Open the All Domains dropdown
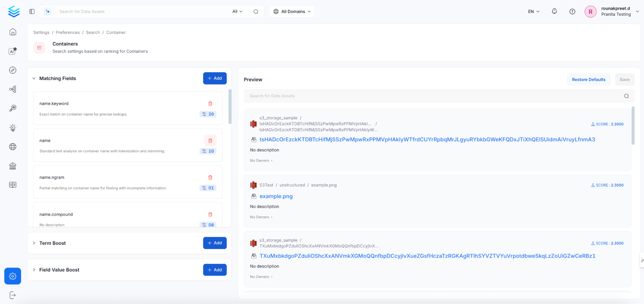The height and width of the screenshot is (304, 644). pos(292,11)
